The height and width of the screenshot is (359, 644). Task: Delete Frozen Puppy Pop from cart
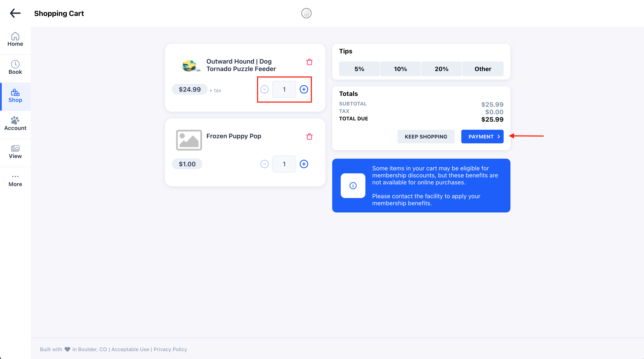pyautogui.click(x=309, y=137)
